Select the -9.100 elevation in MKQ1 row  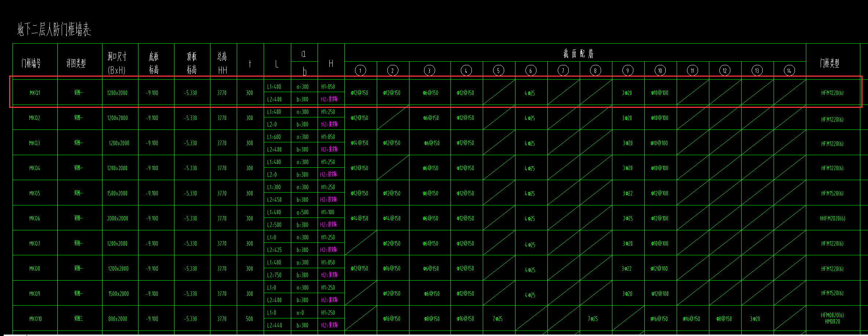[152, 93]
